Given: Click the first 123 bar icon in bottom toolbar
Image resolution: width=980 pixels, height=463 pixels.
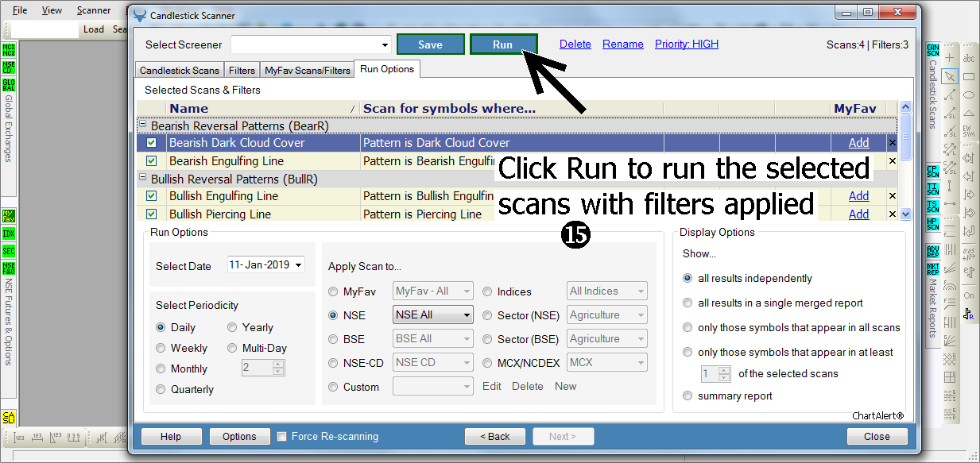Looking at the screenshot, I should 20,437.
